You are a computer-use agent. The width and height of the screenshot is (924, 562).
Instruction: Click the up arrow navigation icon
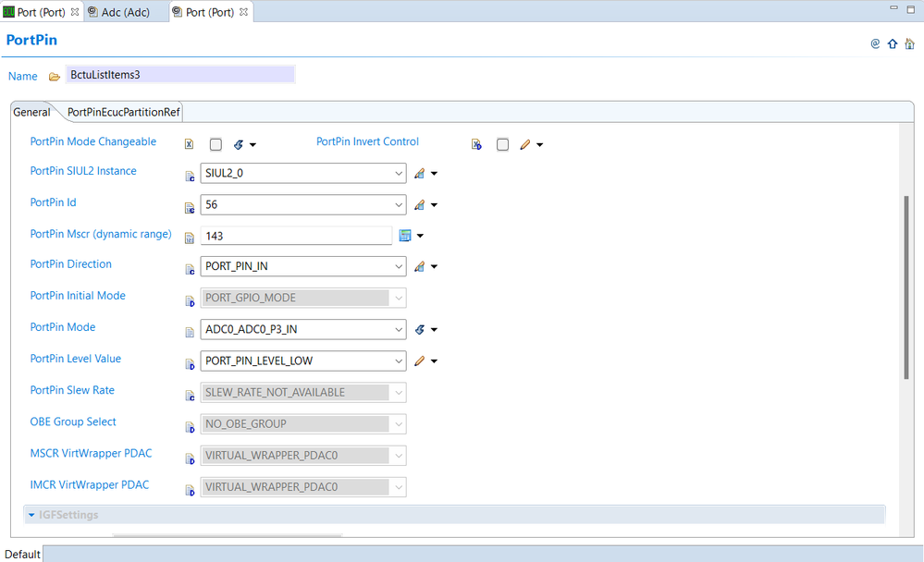(x=893, y=43)
